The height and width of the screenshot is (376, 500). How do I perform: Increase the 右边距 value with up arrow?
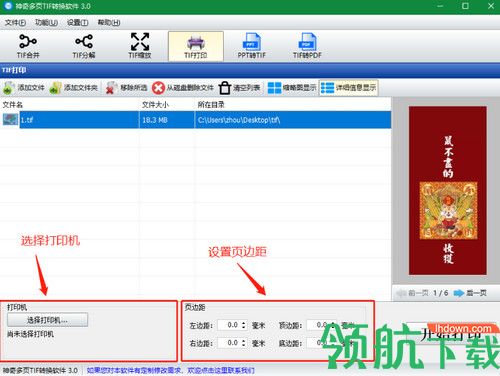[x=244, y=341]
